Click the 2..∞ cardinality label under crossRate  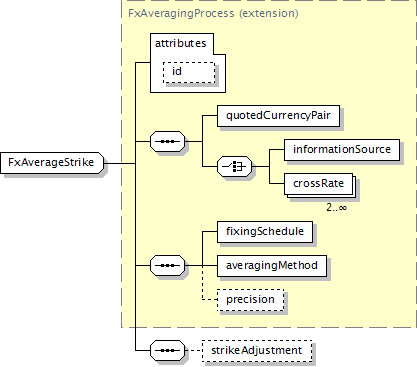pos(336,207)
